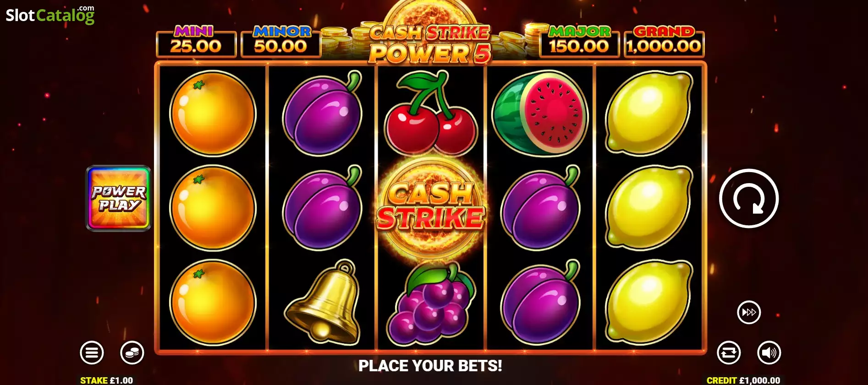Click the CREDIT £1,000.00 balance
Image resolution: width=868 pixels, height=385 pixels.
click(743, 380)
